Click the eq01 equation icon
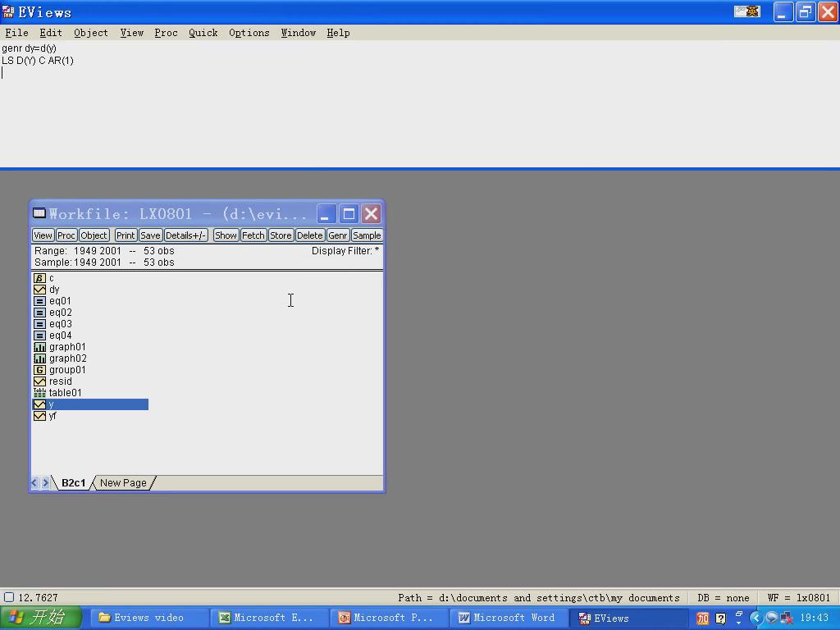The image size is (840, 630). (39, 301)
